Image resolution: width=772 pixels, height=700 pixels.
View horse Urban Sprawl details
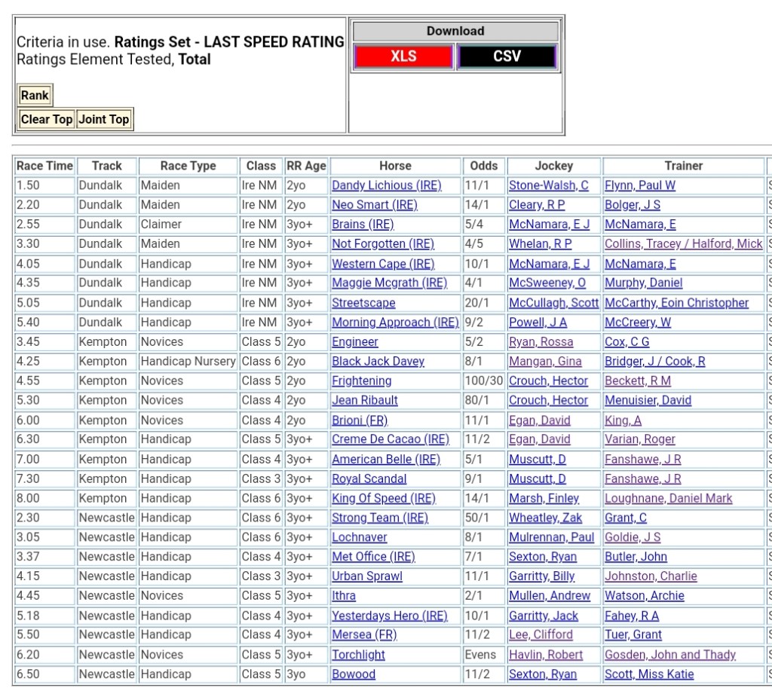coord(367,576)
